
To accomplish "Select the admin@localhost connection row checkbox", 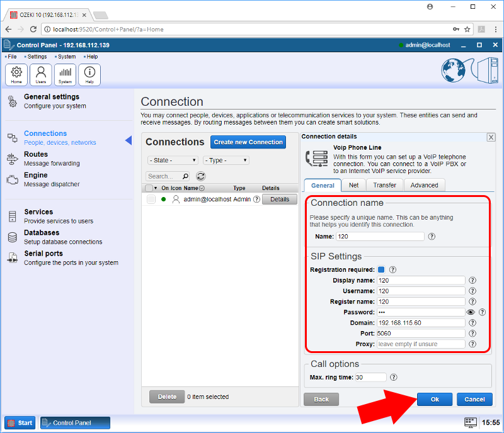I will [x=150, y=199].
